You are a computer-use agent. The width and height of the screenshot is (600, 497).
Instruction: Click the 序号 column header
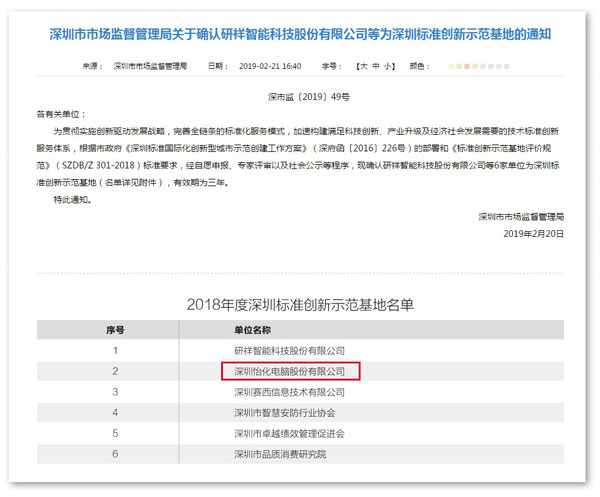click(115, 330)
